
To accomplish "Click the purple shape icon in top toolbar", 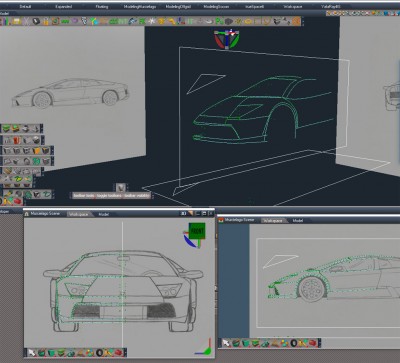I will [x=75, y=21].
